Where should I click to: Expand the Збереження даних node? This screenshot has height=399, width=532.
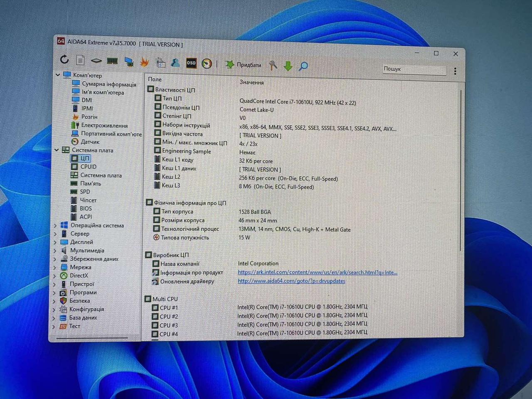point(55,259)
